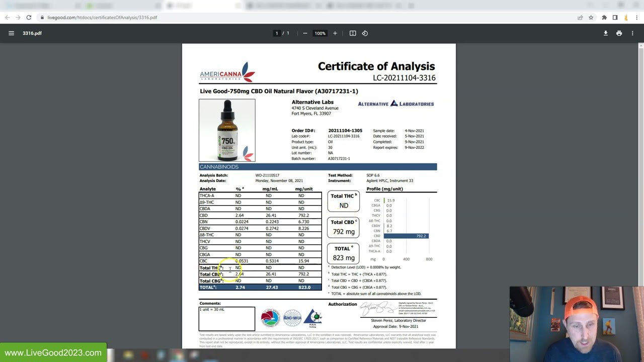644x362 pixels.
Task: Share this page icon in address bar
Action: 580,18
